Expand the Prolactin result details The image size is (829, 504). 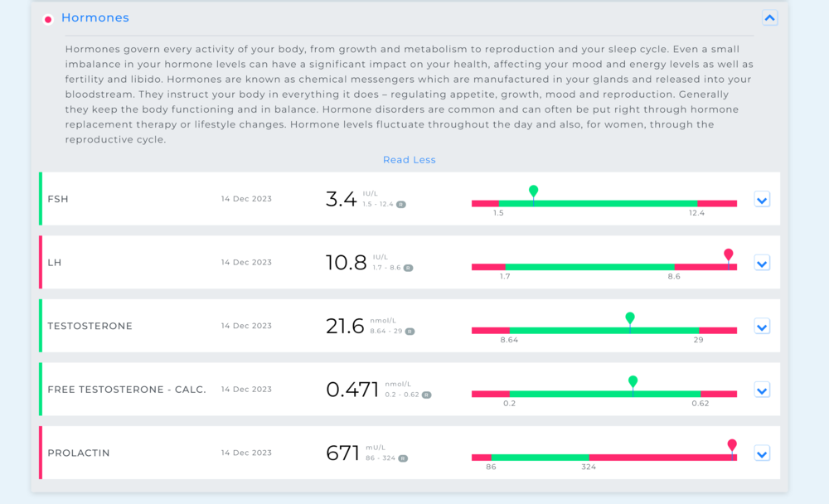pos(762,453)
